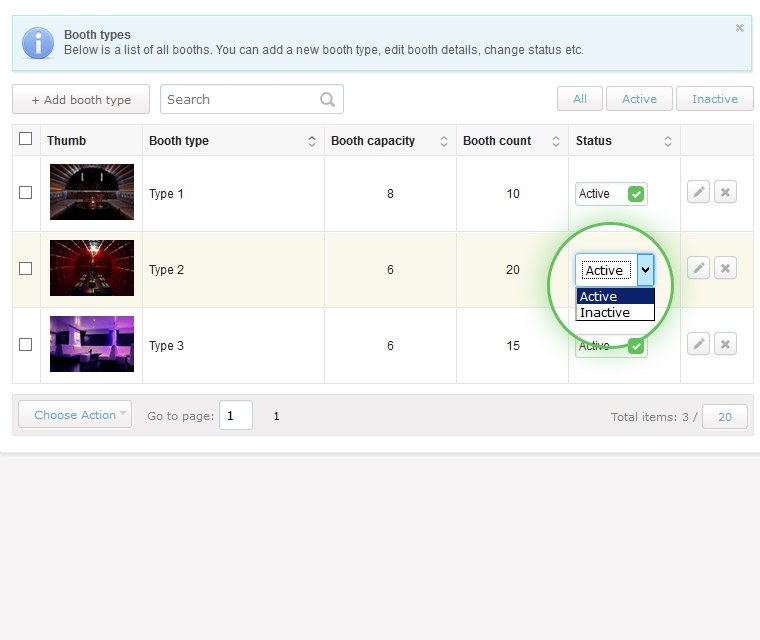Screen dimensions: 760x640
Task: Change items per page value 20
Action: 725,417
